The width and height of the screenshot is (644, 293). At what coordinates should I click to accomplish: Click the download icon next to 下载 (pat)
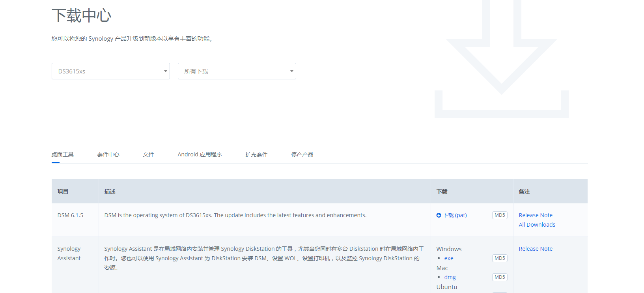pos(439,215)
